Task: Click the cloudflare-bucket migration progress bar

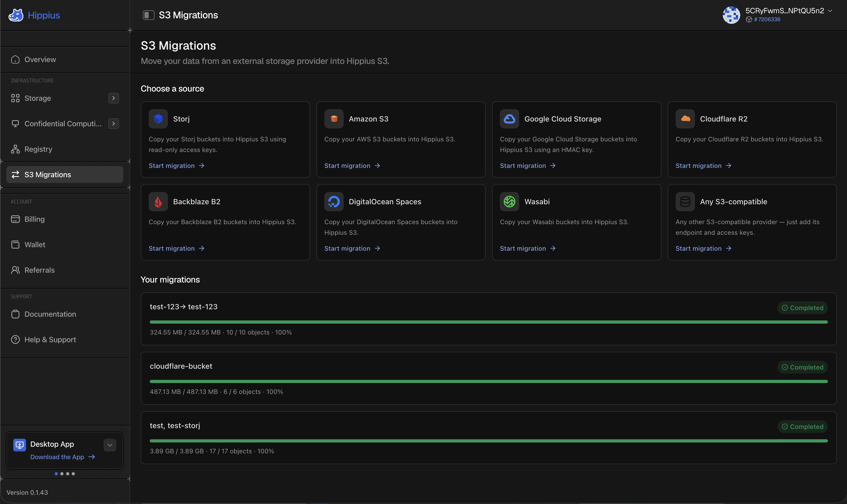Action: tap(489, 381)
